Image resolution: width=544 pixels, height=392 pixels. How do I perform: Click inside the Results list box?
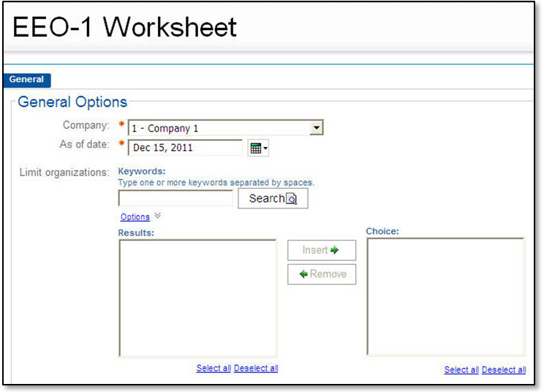coord(197,298)
